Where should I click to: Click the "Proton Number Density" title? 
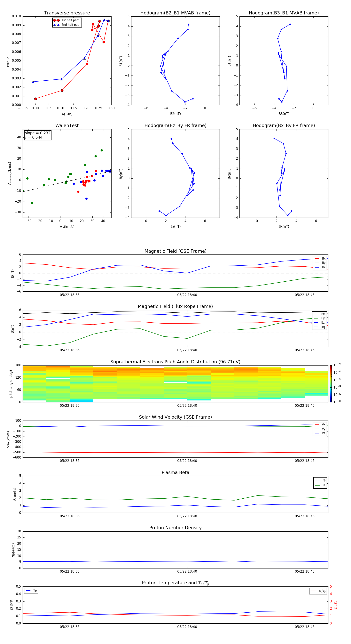click(175, 528)
